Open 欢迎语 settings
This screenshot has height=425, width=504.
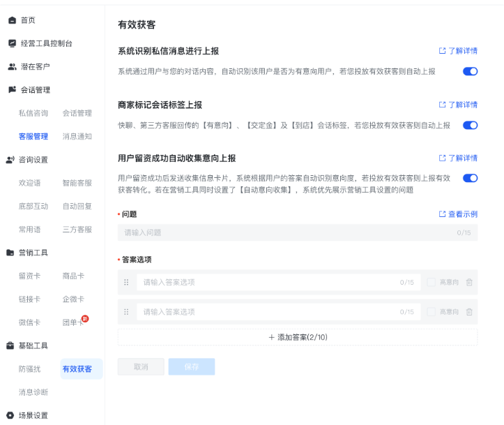(29, 183)
